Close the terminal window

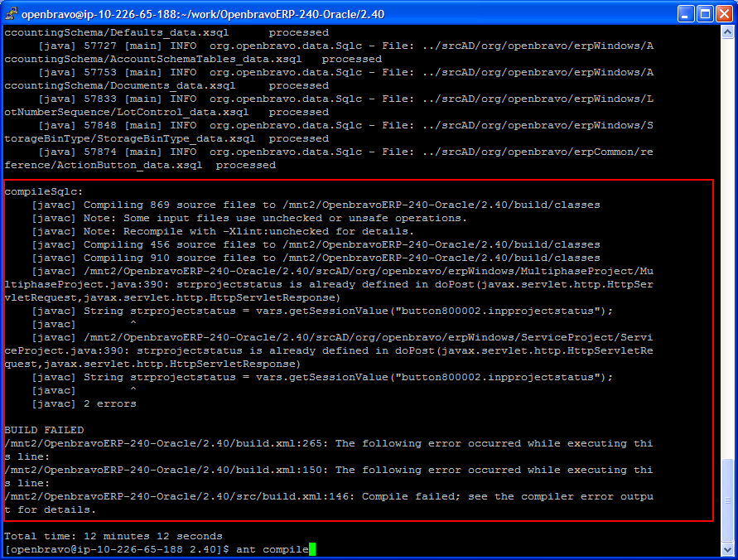coord(725,14)
